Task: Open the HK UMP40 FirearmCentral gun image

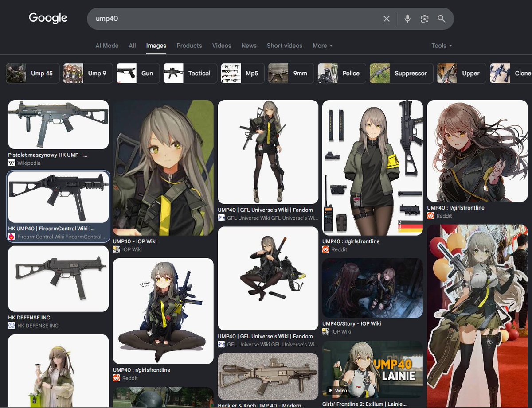Action: [x=59, y=197]
